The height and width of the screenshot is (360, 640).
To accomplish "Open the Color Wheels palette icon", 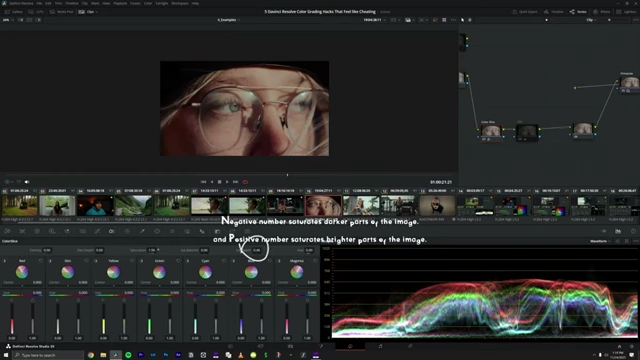I will coord(37,231).
